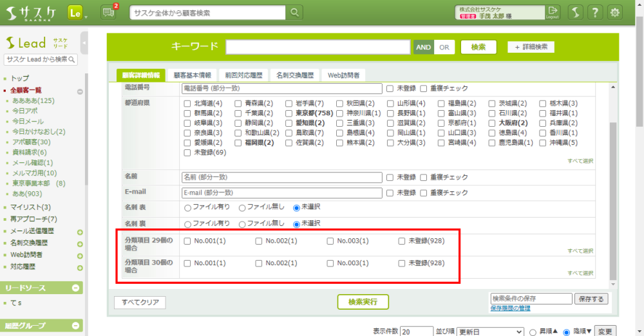Click the キーワード input field
The height and width of the screenshot is (336, 644).
point(317,47)
